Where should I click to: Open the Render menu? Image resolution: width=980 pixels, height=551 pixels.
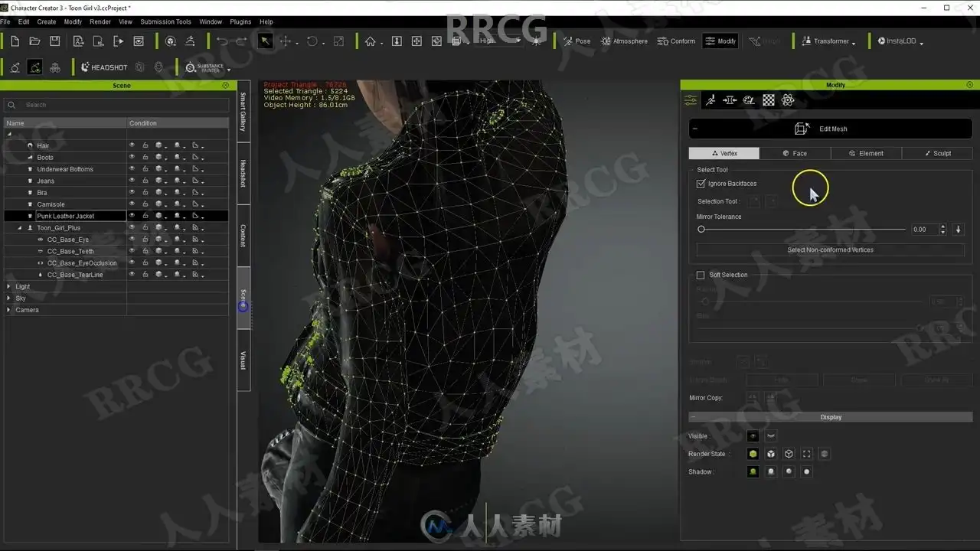(100, 21)
